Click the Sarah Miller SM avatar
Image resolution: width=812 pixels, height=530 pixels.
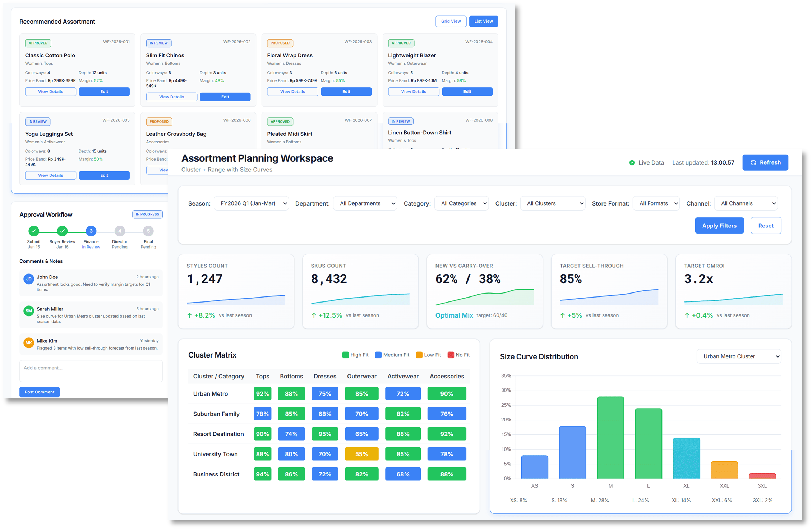pos(29,311)
